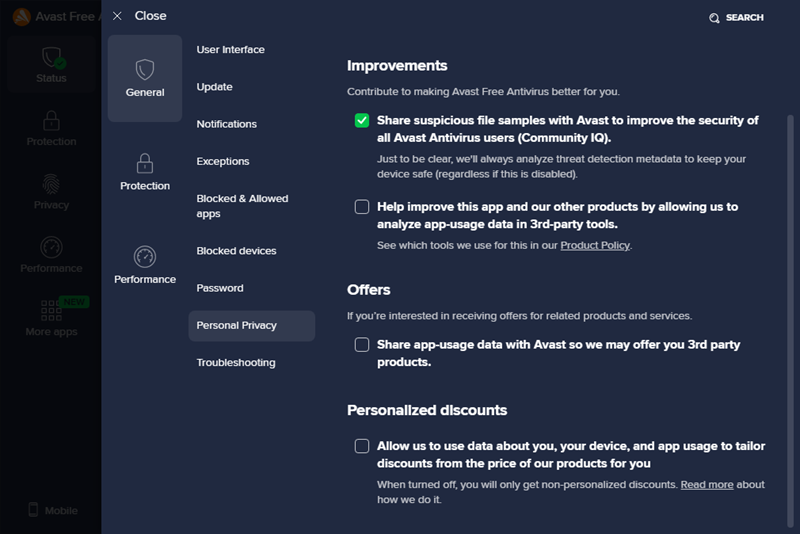Follow the Read more link about discounts

707,485
